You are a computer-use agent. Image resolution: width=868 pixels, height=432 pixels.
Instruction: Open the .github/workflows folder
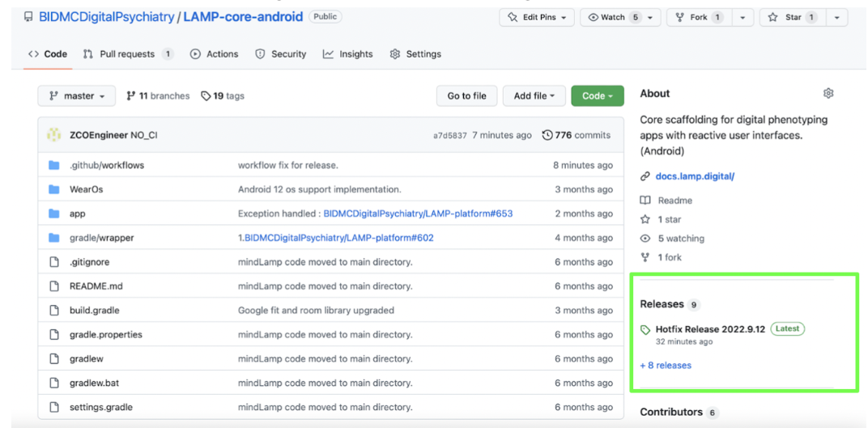(107, 165)
